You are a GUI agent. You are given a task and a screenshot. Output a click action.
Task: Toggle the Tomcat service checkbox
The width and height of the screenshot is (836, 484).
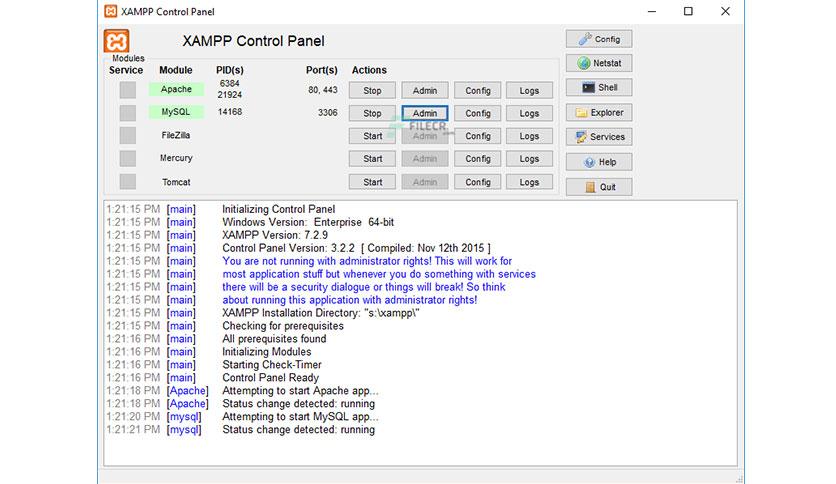(x=127, y=182)
